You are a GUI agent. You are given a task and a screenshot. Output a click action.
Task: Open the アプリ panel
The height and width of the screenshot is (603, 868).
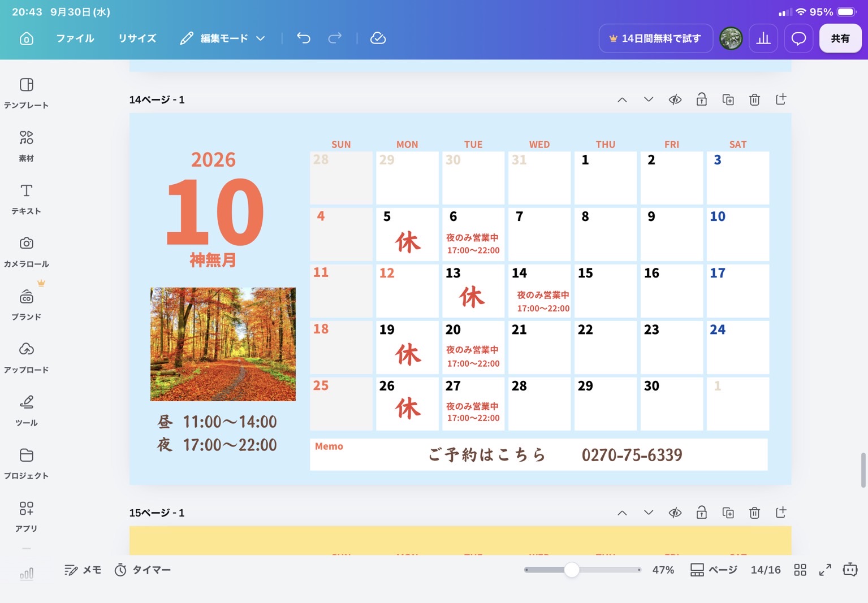coord(26,516)
